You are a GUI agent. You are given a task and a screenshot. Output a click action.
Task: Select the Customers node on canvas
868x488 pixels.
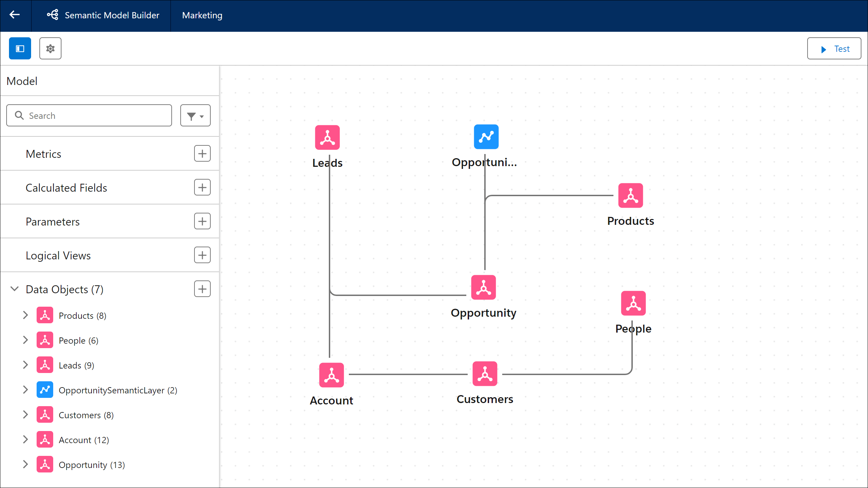point(485,374)
